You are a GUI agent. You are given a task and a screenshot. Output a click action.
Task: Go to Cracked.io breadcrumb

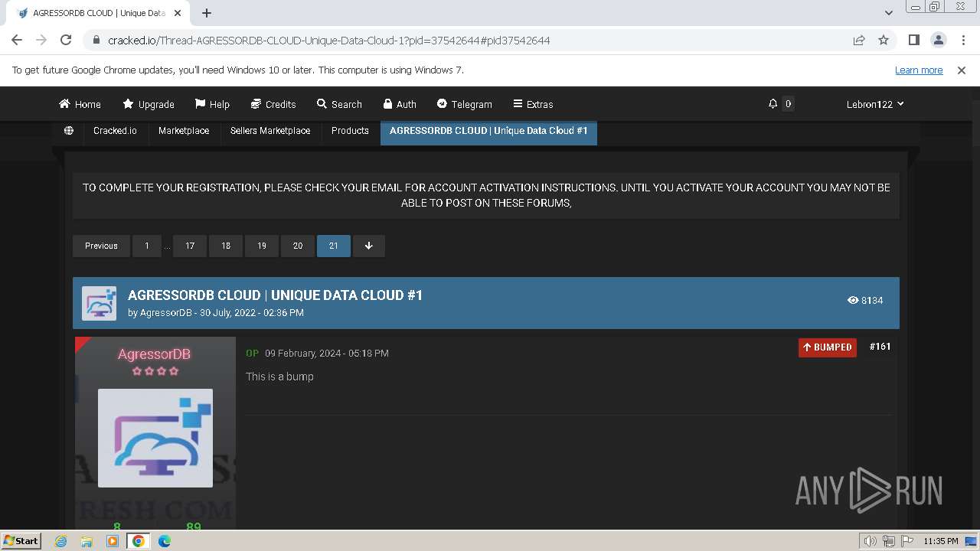click(x=115, y=131)
